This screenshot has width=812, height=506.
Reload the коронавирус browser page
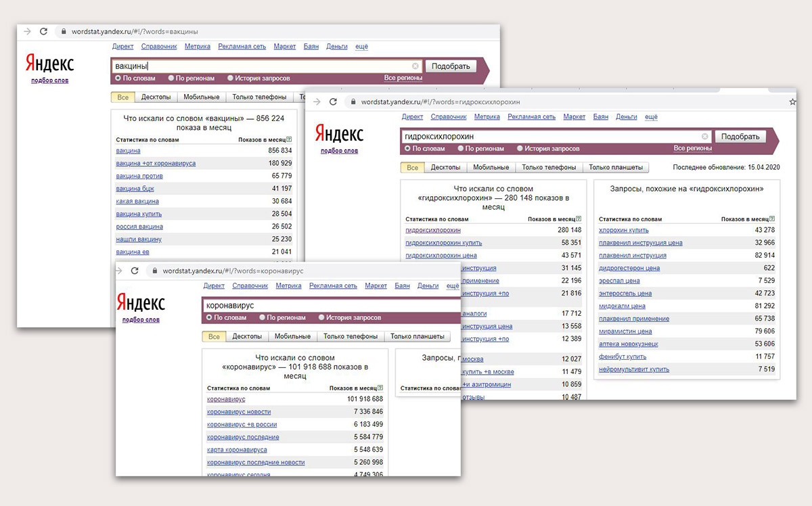click(x=135, y=270)
